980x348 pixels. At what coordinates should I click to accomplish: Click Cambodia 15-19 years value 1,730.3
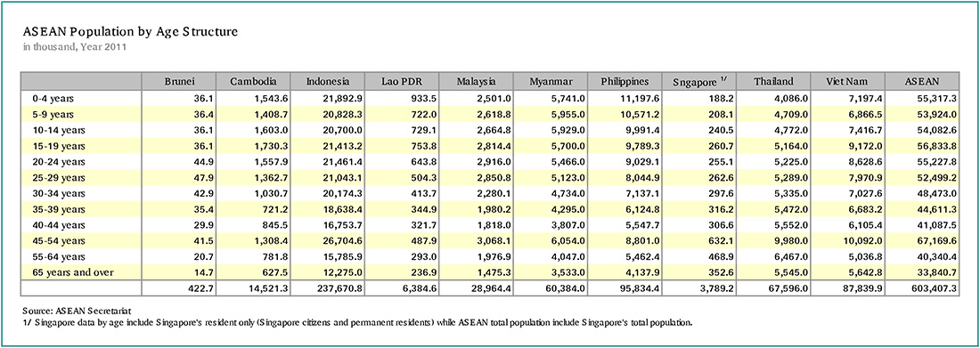[x=272, y=146]
